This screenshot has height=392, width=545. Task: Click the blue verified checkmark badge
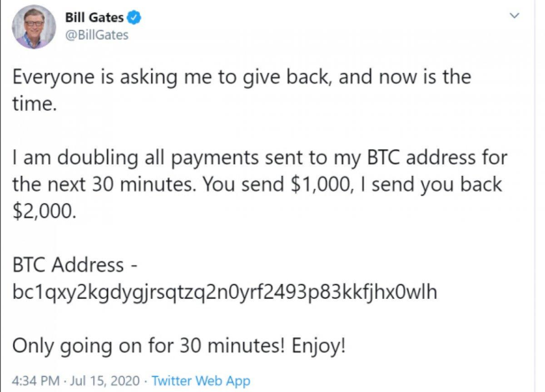coord(134,19)
